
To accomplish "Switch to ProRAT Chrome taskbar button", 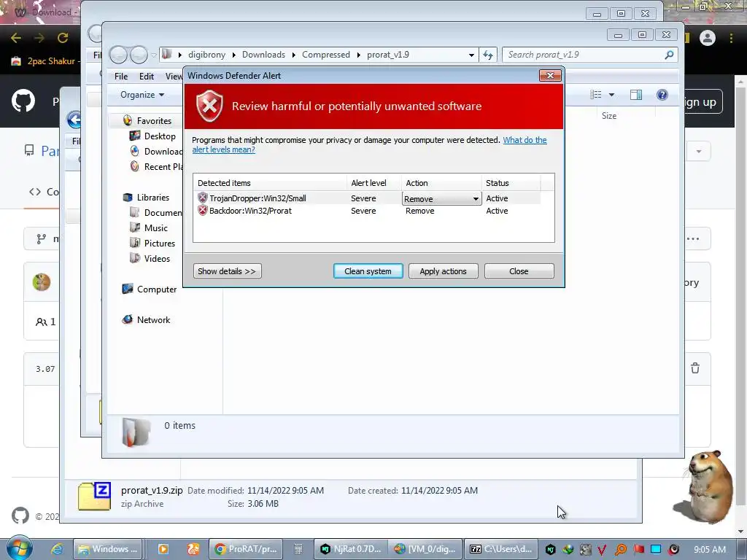I will 247,549.
